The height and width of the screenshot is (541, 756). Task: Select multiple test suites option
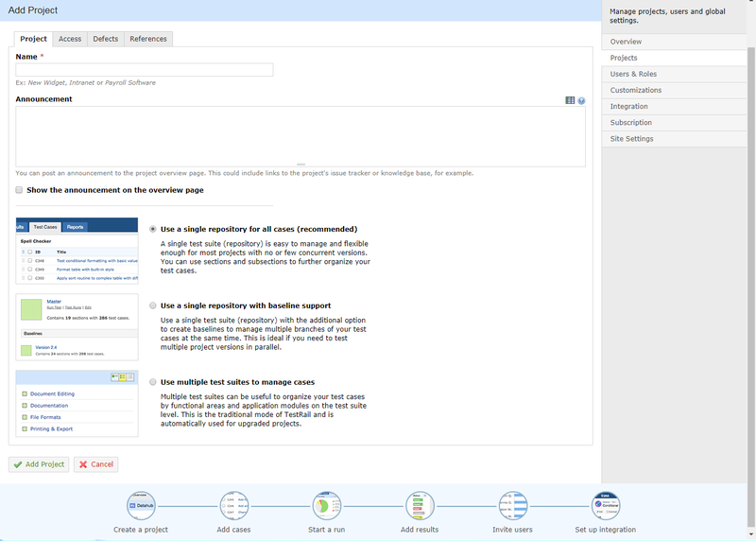pos(153,382)
